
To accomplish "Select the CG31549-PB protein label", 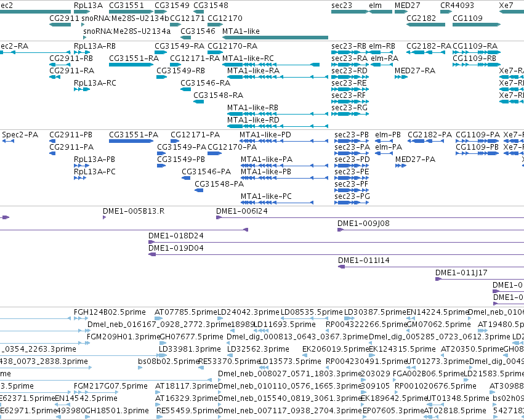I will tap(181, 160).
